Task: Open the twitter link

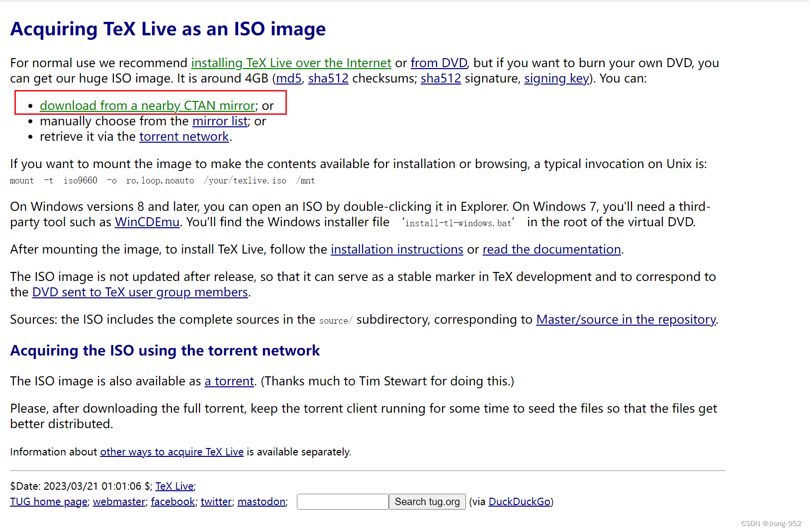Action: coord(216,502)
